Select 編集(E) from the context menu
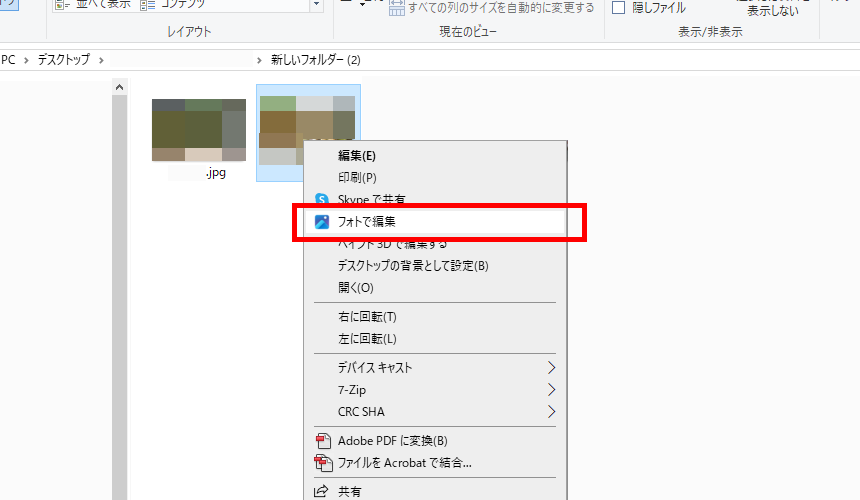The width and height of the screenshot is (860, 500). [x=357, y=156]
